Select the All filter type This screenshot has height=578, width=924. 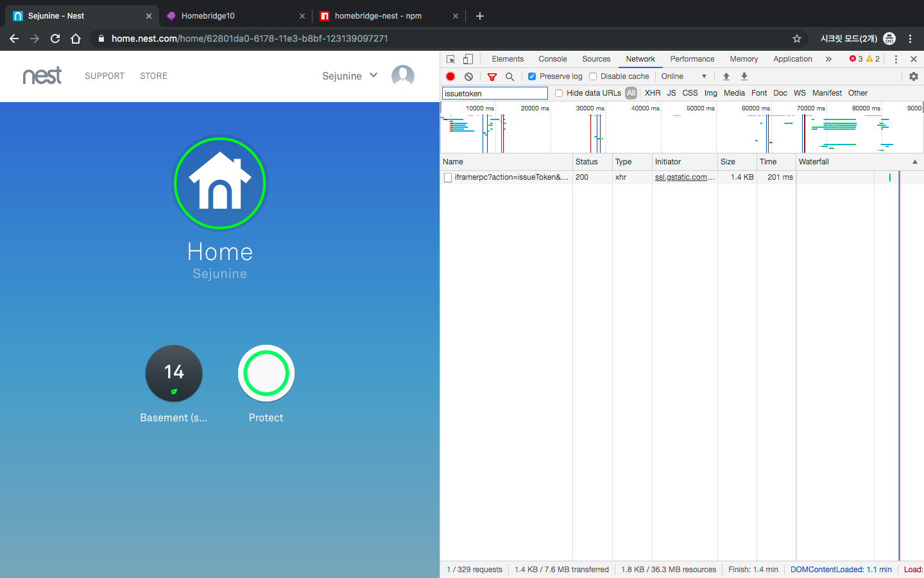[631, 93]
